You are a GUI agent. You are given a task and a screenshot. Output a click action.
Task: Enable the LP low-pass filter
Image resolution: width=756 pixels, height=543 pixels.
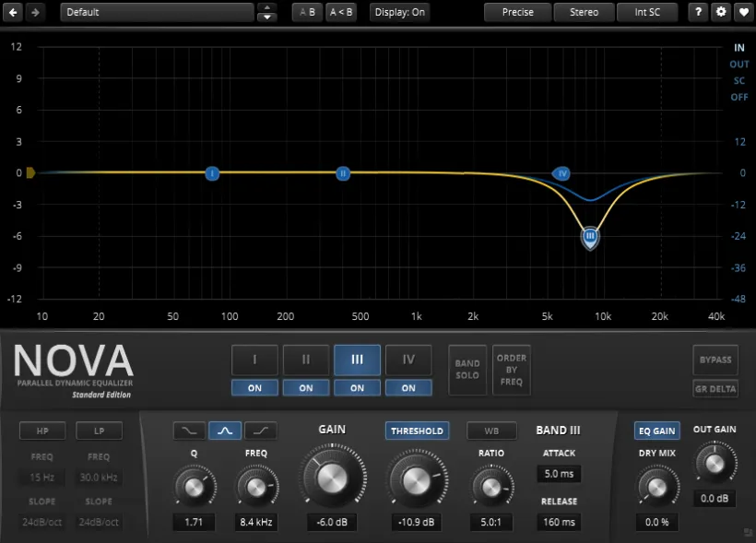click(x=99, y=431)
